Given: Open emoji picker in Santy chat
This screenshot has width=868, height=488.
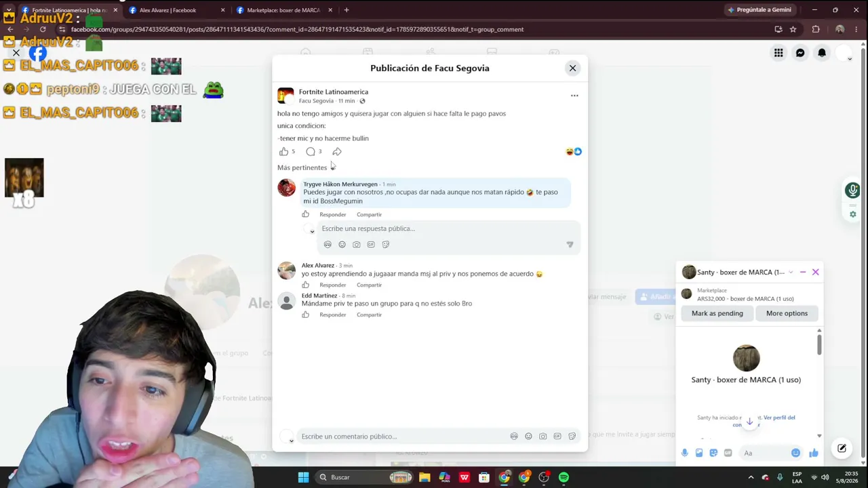Looking at the screenshot, I should (795, 453).
